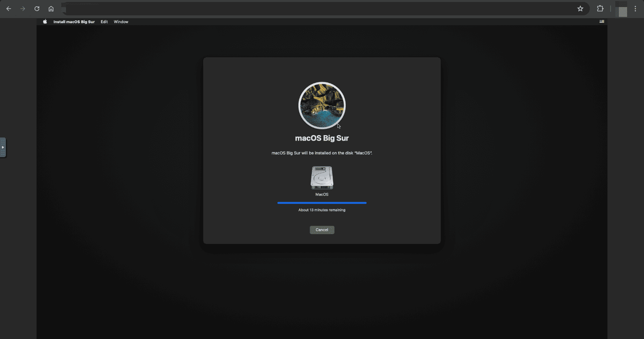Click the menu bar control icon at right
The width and height of the screenshot is (644, 339).
[x=602, y=22]
